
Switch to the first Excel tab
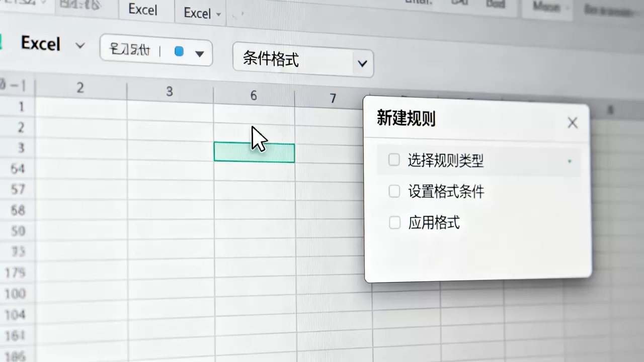pyautogui.click(x=142, y=10)
